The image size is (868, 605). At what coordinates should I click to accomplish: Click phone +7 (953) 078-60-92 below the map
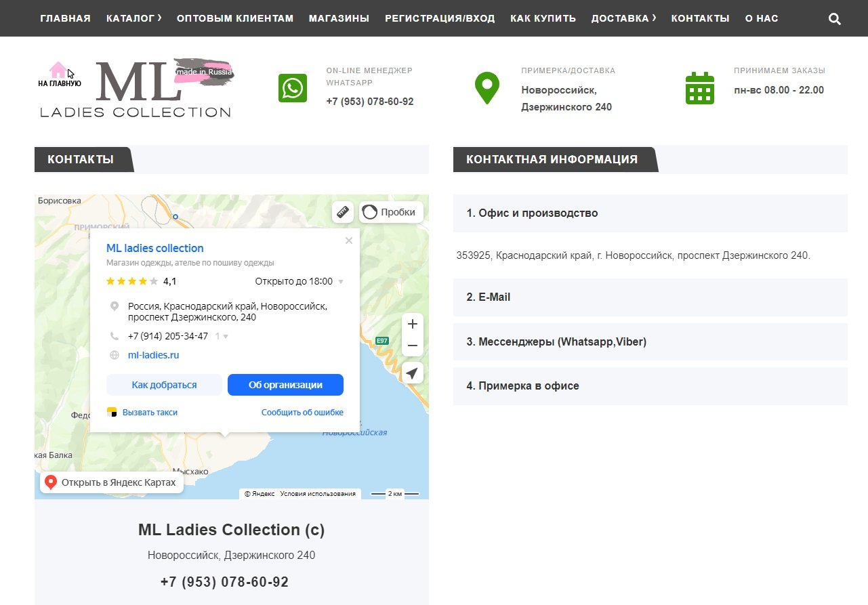[x=224, y=582]
